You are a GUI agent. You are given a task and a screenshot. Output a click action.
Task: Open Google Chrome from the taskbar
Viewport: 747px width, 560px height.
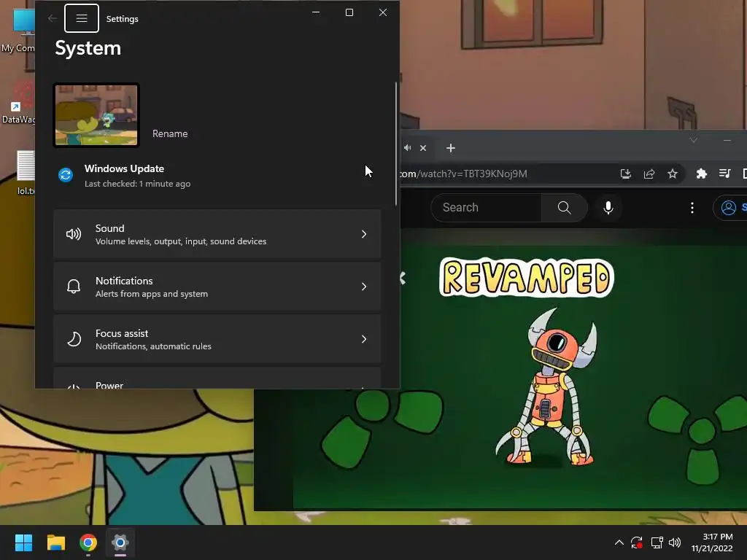[x=88, y=542]
